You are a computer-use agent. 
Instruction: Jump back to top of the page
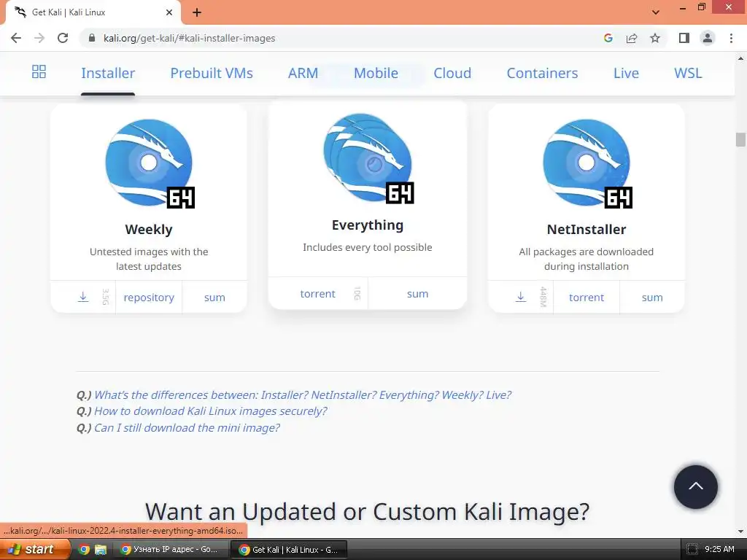pyautogui.click(x=695, y=486)
